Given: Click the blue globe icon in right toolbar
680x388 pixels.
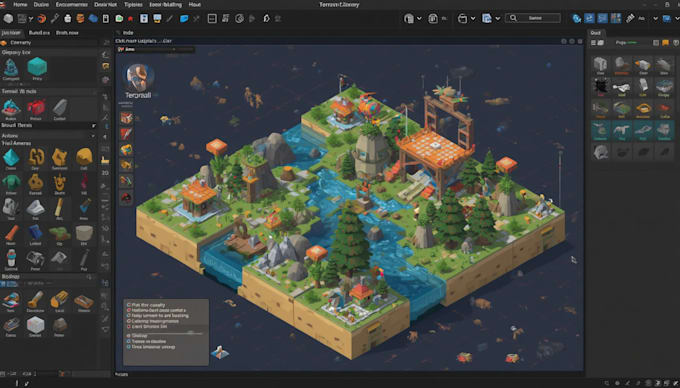Looking at the screenshot, I should pyautogui.click(x=576, y=19).
